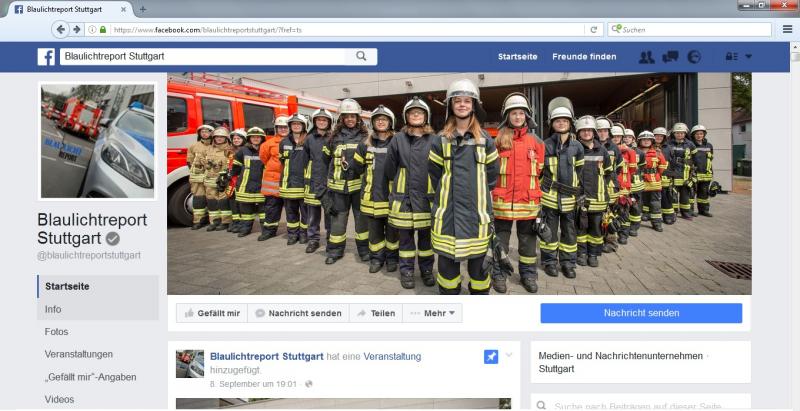Open the messages icon in header
The height and width of the screenshot is (411, 800).
point(670,57)
